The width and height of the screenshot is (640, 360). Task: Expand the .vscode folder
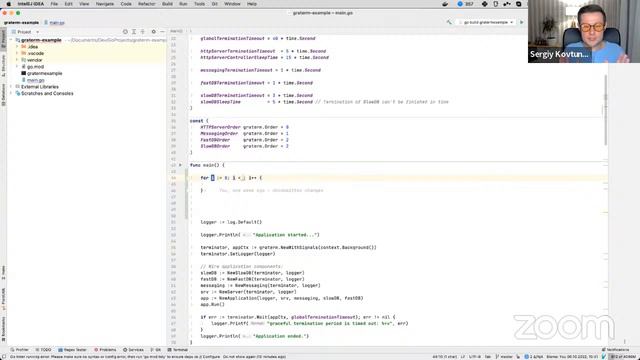pyautogui.click(x=17, y=53)
